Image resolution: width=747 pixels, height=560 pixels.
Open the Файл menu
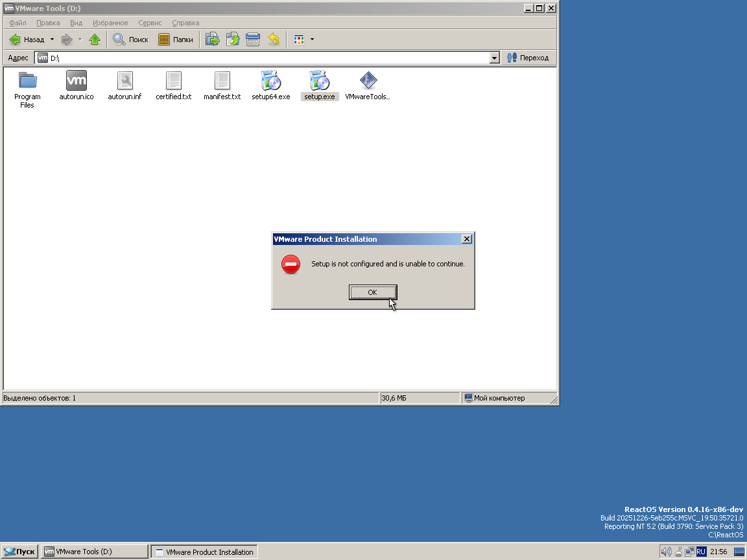coord(18,23)
